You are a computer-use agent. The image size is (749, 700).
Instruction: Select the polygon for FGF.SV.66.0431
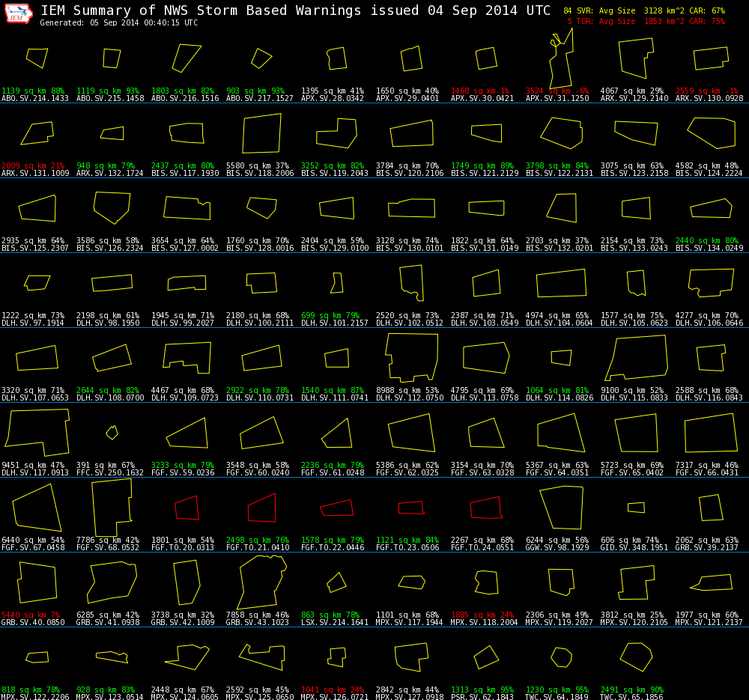pos(712,433)
